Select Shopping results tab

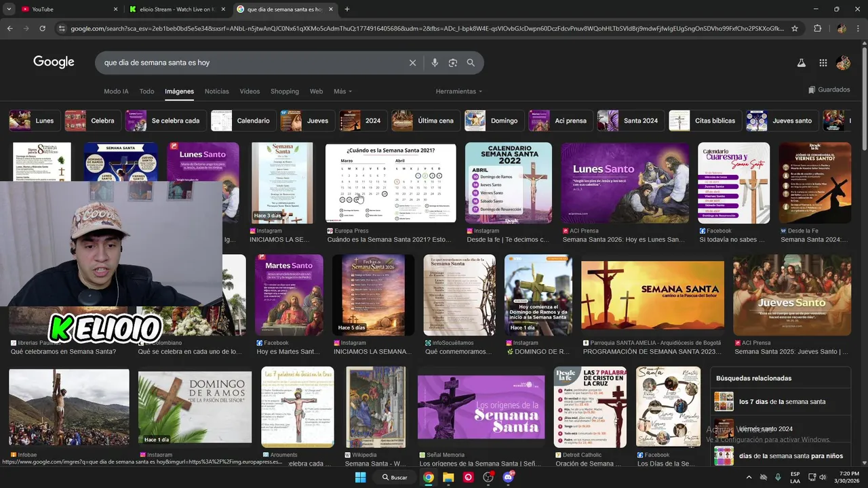pyautogui.click(x=285, y=91)
